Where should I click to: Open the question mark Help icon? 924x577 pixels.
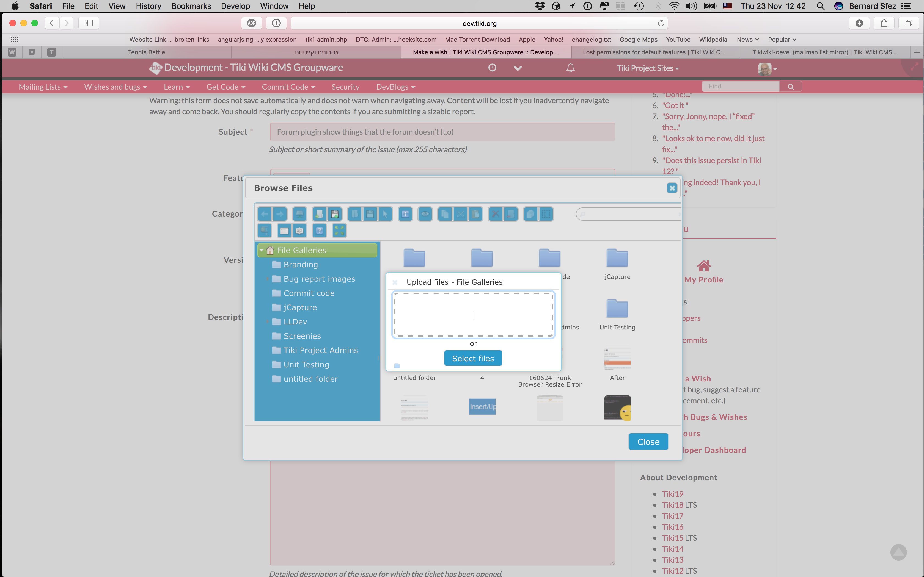(320, 231)
